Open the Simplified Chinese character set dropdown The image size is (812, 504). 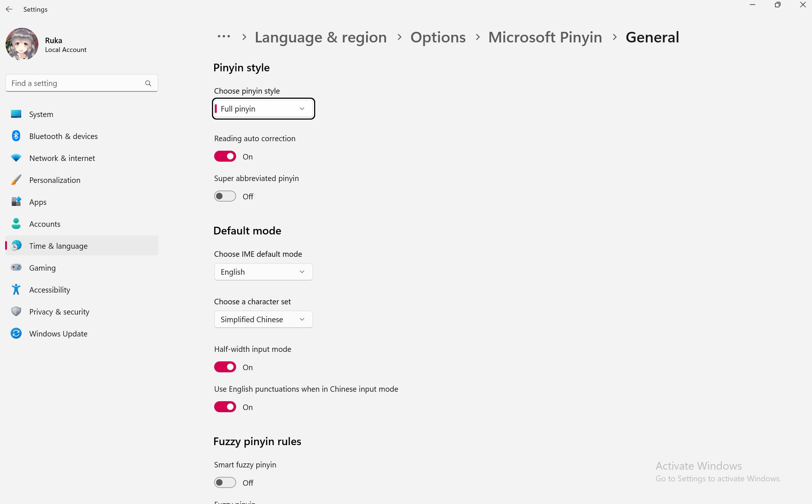[263, 319]
